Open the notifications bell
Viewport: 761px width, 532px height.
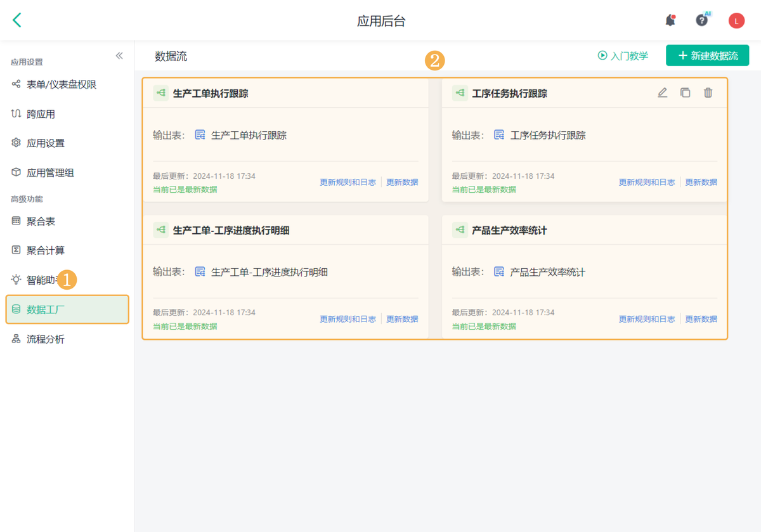(x=670, y=20)
